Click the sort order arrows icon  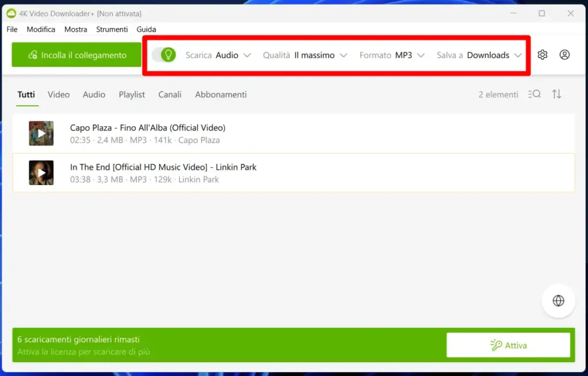tap(556, 94)
